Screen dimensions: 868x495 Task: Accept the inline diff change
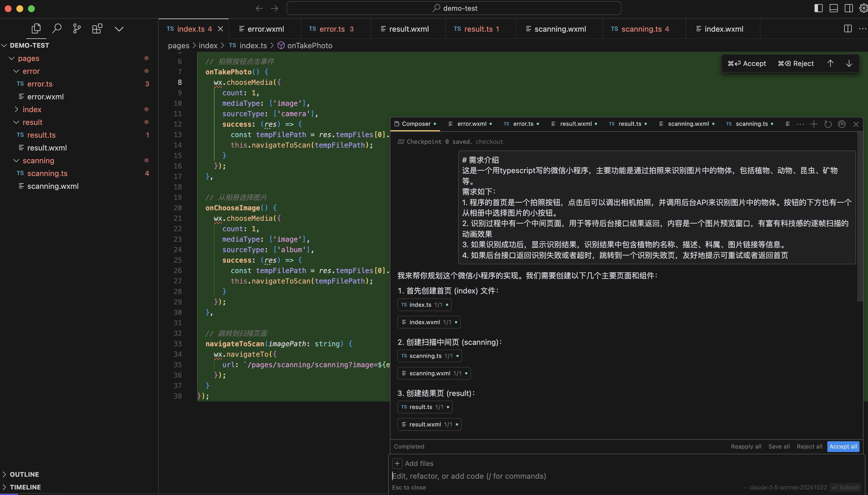tap(746, 63)
